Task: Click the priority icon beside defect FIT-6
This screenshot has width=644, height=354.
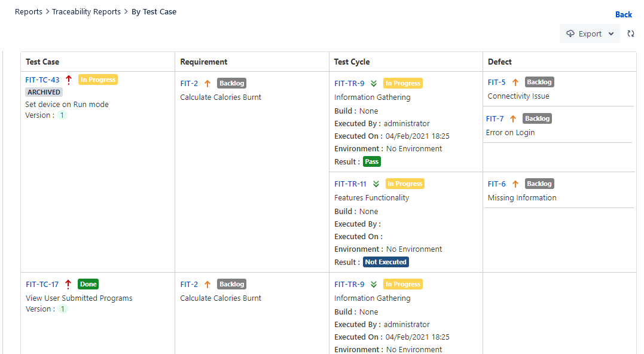Action: click(x=515, y=183)
